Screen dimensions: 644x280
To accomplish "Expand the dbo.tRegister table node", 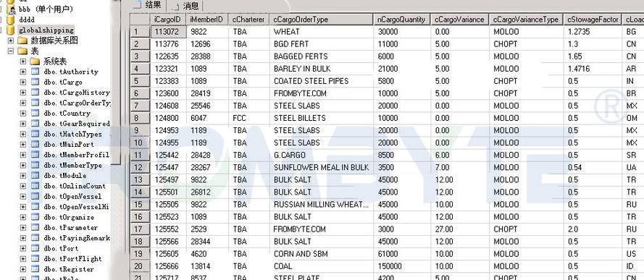I will 23,269.
